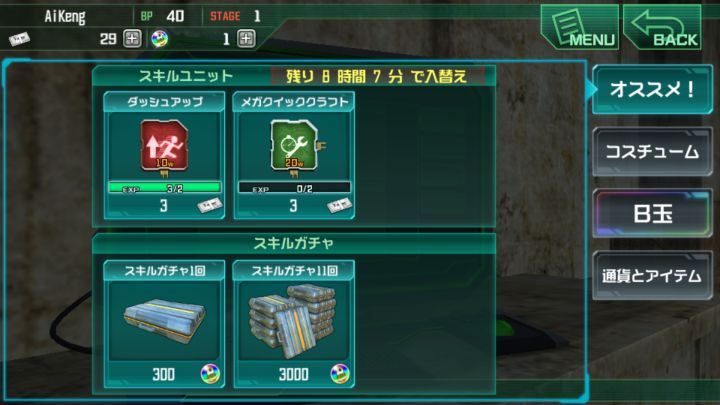Open the MENU button

579,27
